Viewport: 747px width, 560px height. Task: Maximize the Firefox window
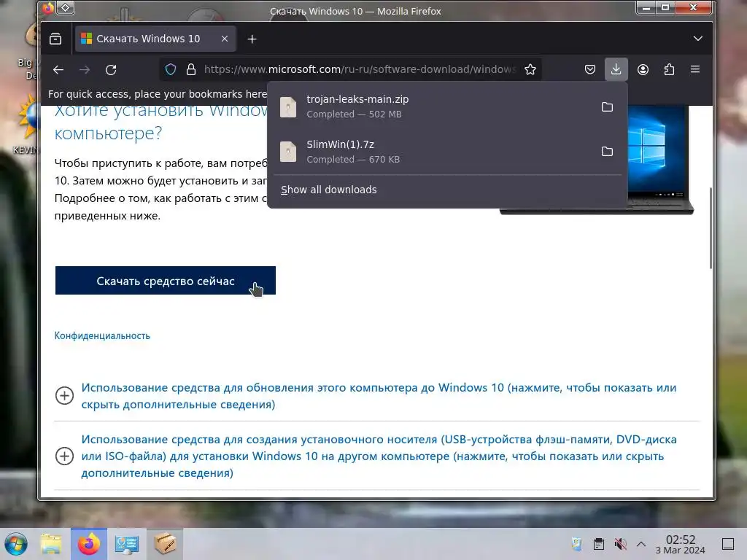665,7
